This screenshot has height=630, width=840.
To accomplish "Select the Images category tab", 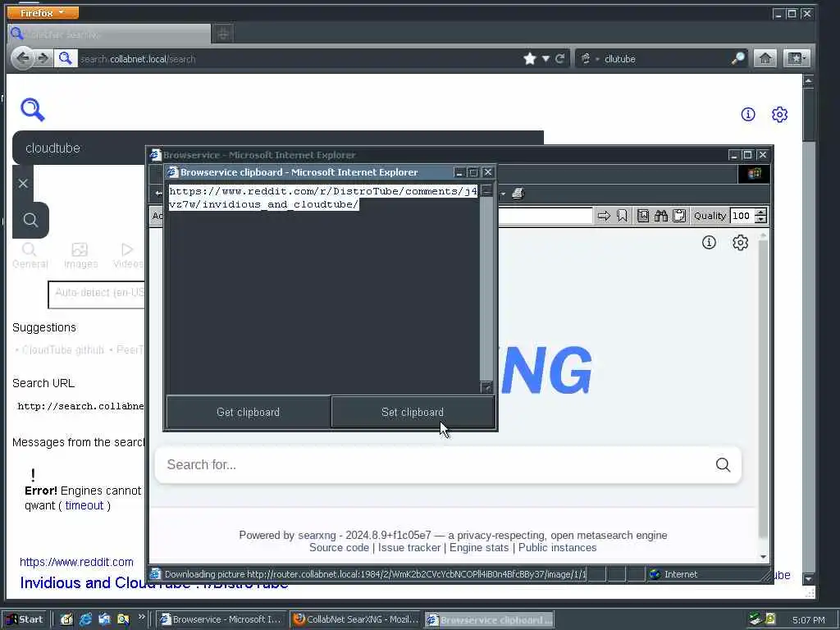I will pyautogui.click(x=80, y=256).
